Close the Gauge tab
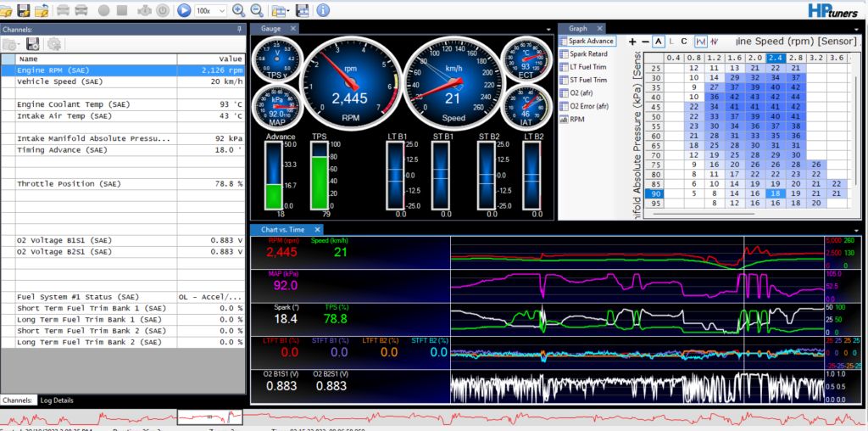The width and height of the screenshot is (868, 431). point(293,28)
